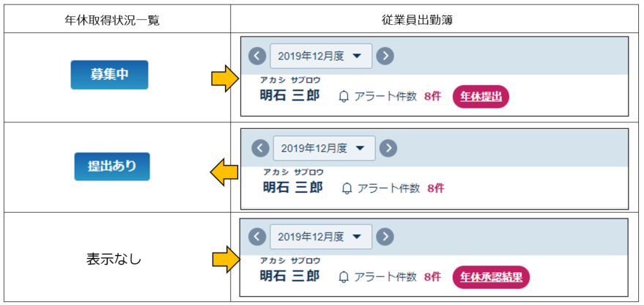
Task: Click the left-pointing yellow arrow beside 提出あり
Action: coord(224,172)
